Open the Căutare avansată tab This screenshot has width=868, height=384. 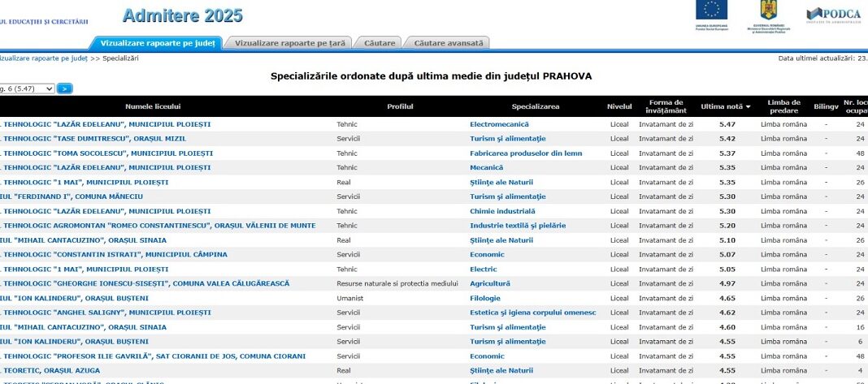click(x=449, y=43)
